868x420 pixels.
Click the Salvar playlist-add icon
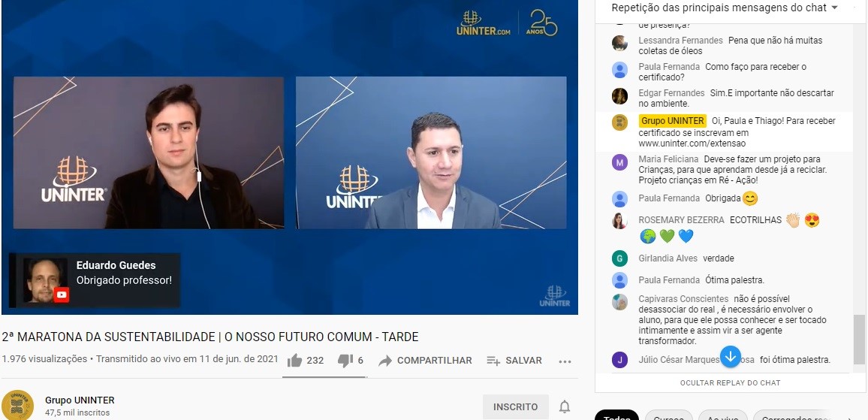tap(493, 361)
